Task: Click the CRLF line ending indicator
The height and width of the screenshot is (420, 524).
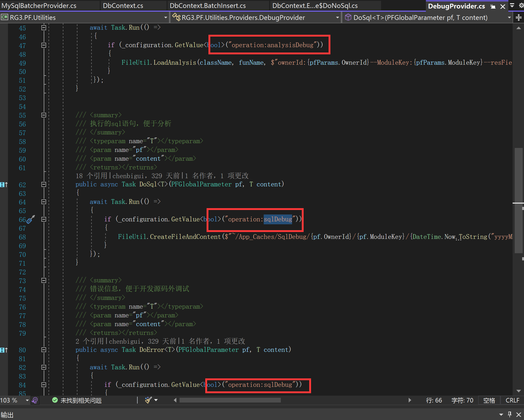Action: [512, 400]
